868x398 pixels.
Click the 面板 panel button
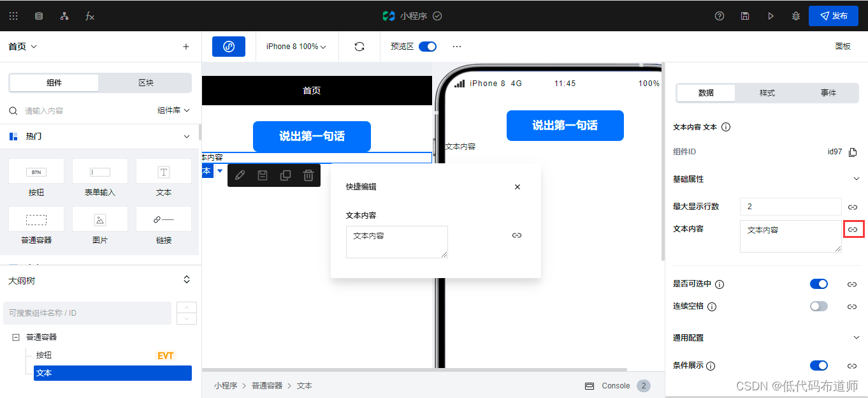click(843, 47)
